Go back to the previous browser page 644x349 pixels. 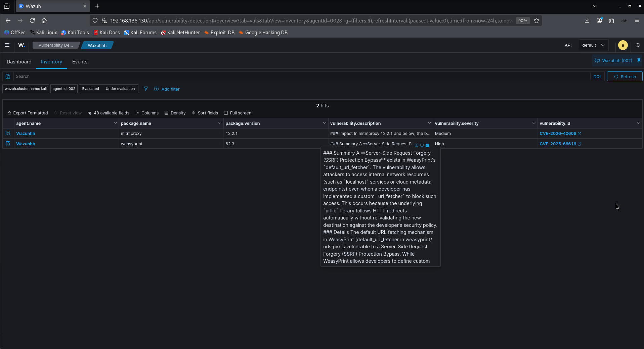click(x=8, y=20)
